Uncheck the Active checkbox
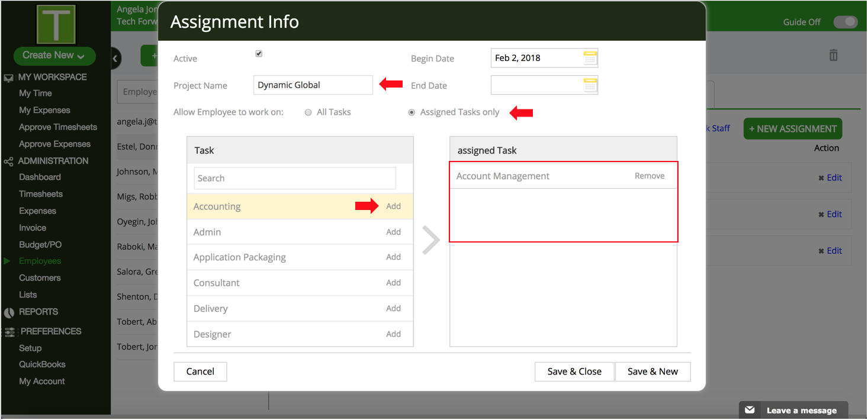Screen dimensions: 868x420 (x=259, y=53)
